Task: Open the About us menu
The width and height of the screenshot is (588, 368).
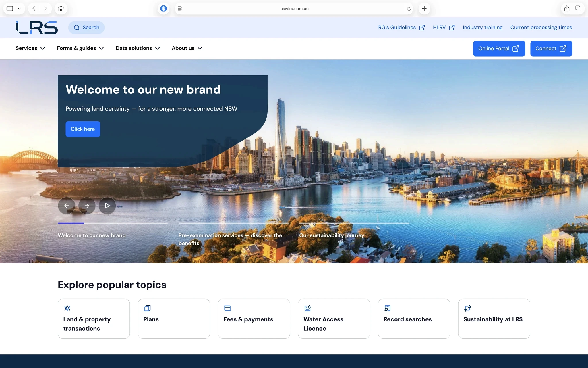Action: 187,48
